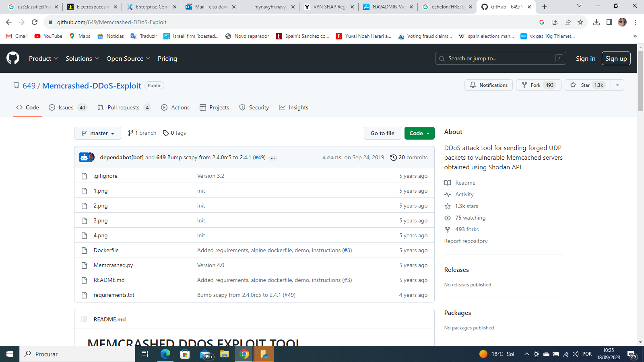Open the Chrome downloads icon
Viewport: 644px width, 362px height.
pyautogui.click(x=597, y=22)
